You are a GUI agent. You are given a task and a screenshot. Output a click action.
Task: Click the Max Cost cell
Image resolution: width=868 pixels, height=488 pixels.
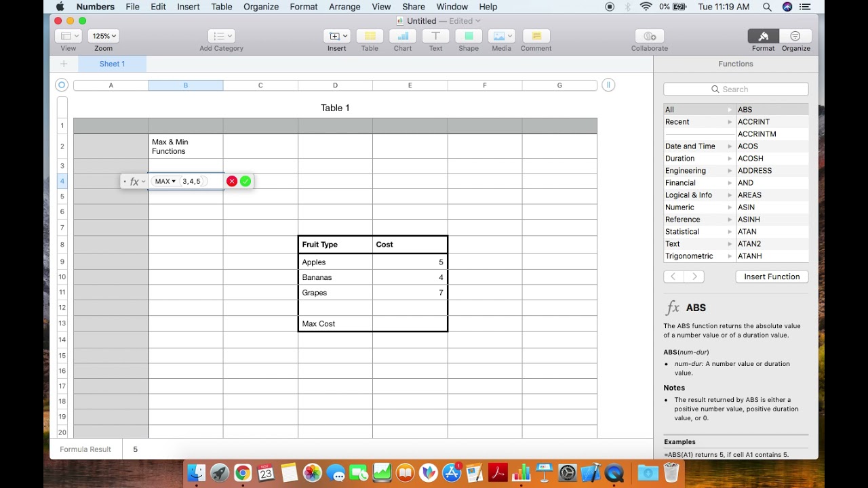[x=335, y=324]
